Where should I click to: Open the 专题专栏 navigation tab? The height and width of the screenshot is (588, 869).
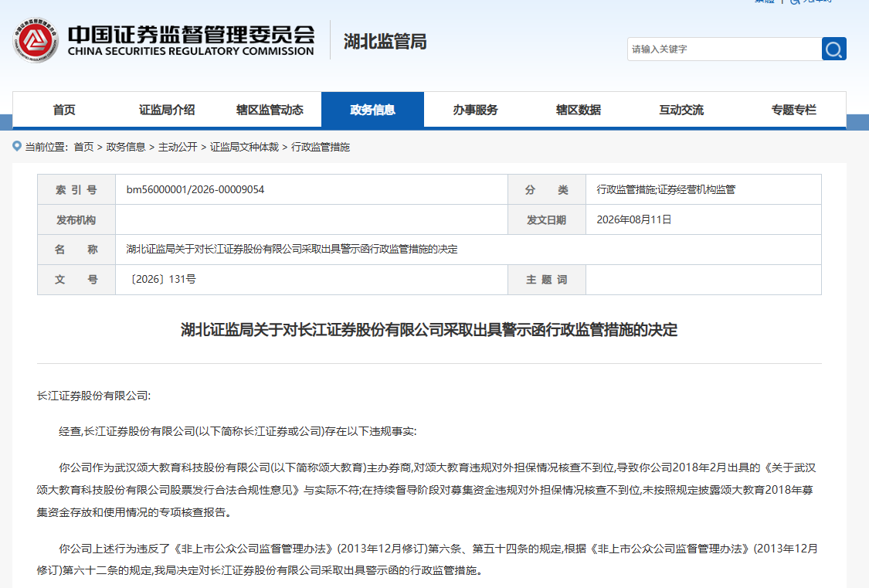point(793,110)
